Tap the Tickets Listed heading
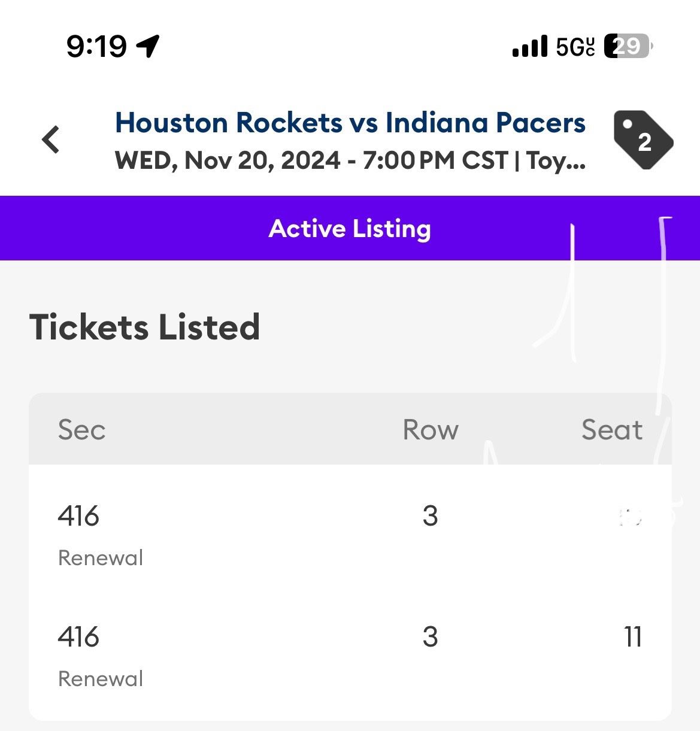This screenshot has height=731, width=700. coord(145,327)
